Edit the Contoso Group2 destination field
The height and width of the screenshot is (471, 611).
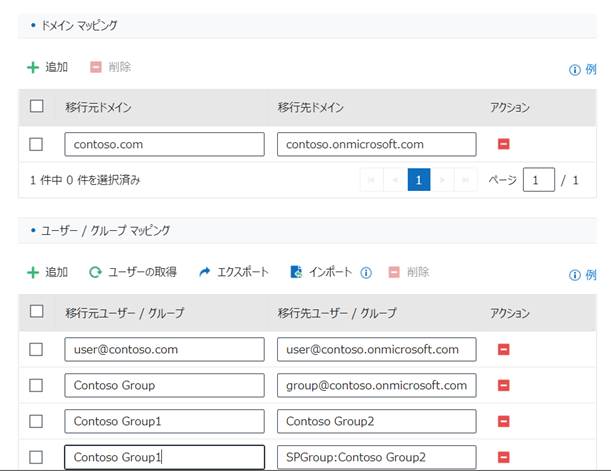pyautogui.click(x=376, y=422)
